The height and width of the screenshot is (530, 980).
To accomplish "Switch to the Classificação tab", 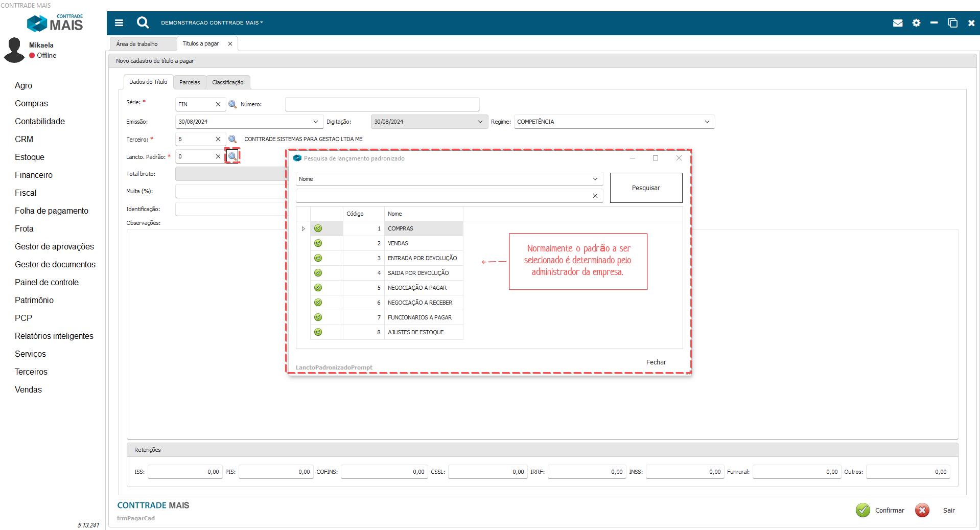I will (227, 82).
